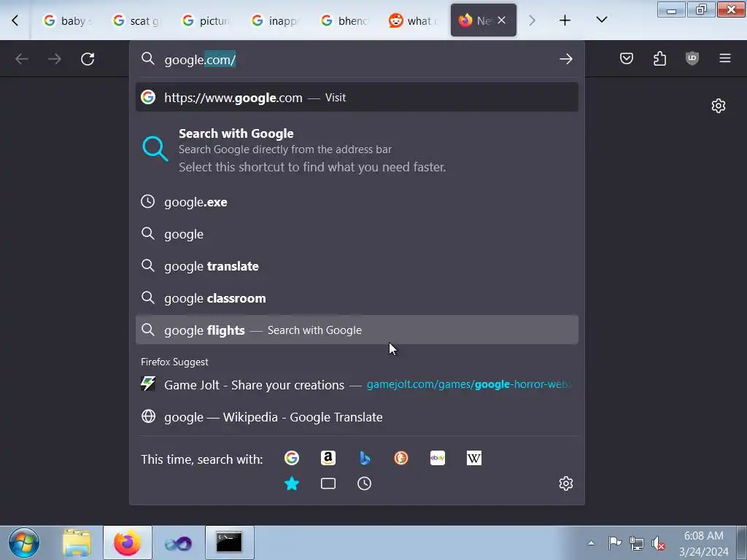Switch to the Reddit 'what' tab
Image resolution: width=747 pixels, height=560 pixels.
[x=414, y=20]
